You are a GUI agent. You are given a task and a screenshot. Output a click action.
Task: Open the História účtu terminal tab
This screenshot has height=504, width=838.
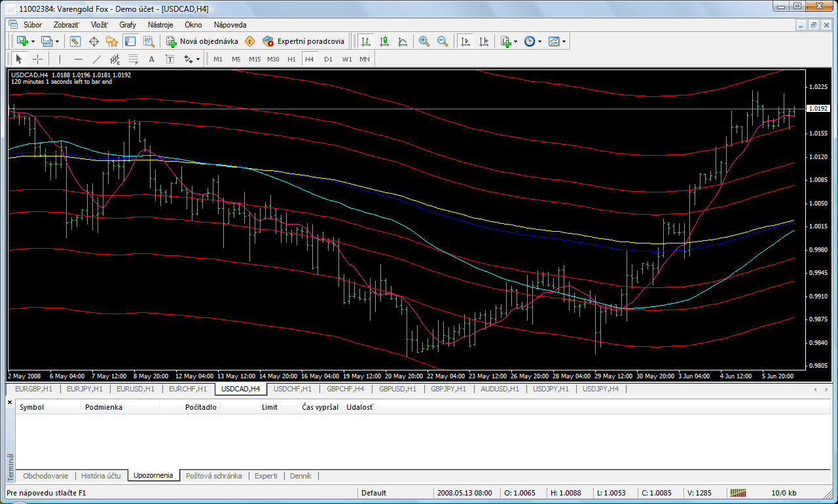101,476
